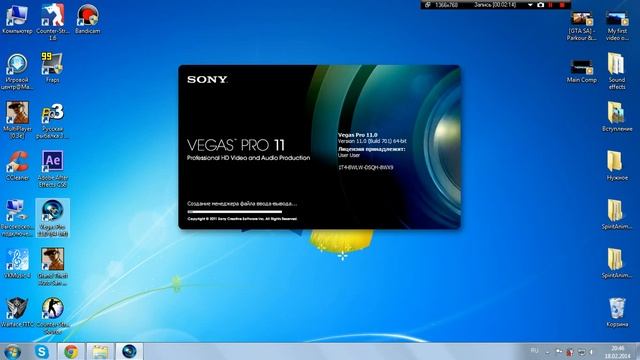Click the Show desktop button at taskbar edge
The width and height of the screenshot is (640, 360).
[637, 352]
